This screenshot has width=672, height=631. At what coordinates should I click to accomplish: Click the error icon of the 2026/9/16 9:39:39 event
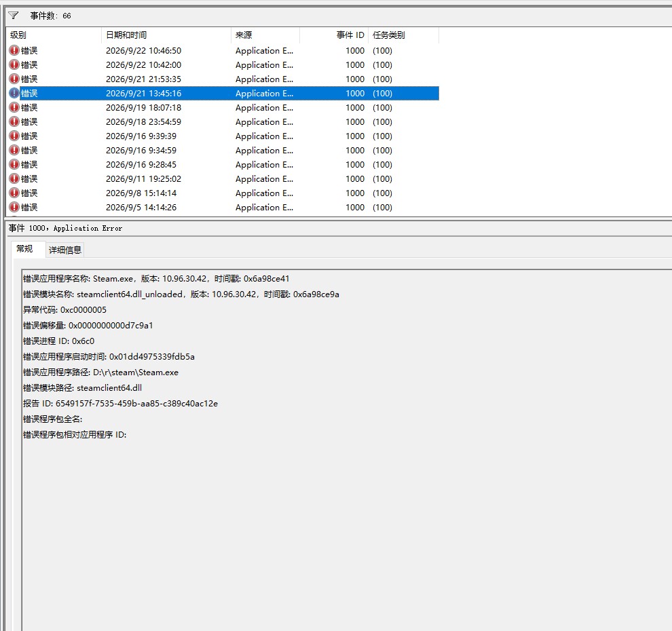pyautogui.click(x=14, y=136)
